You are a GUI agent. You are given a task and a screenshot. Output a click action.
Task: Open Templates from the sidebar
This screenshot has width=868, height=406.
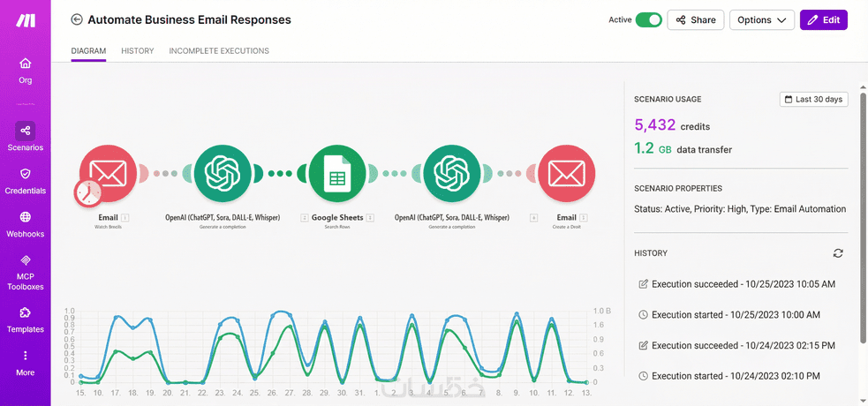coord(26,320)
